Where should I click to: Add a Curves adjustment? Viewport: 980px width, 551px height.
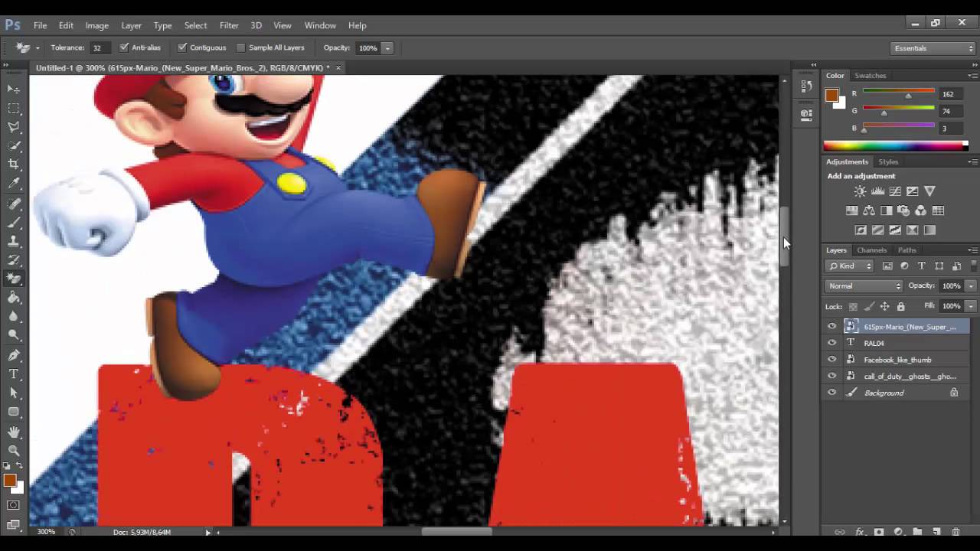coord(895,191)
